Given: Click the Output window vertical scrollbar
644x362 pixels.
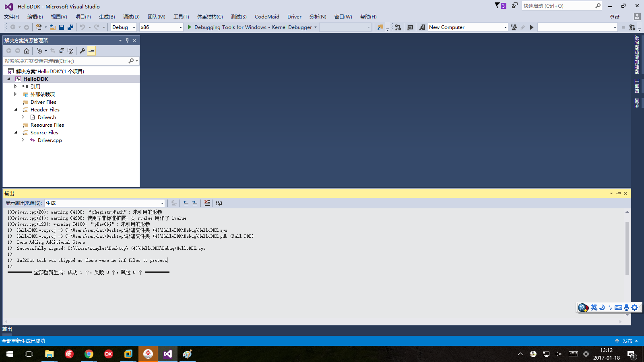Looking at the screenshot, I should (627, 248).
